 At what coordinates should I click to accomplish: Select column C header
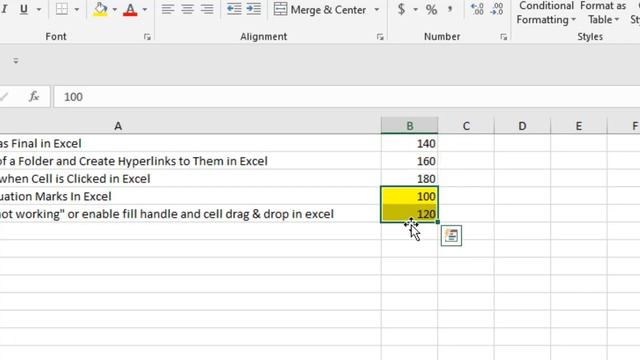[466, 126]
